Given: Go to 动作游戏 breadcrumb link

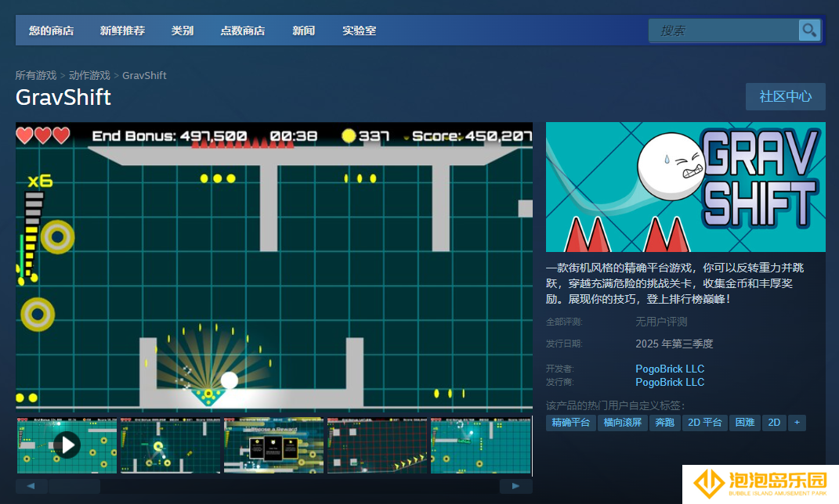Looking at the screenshot, I should 89,75.
